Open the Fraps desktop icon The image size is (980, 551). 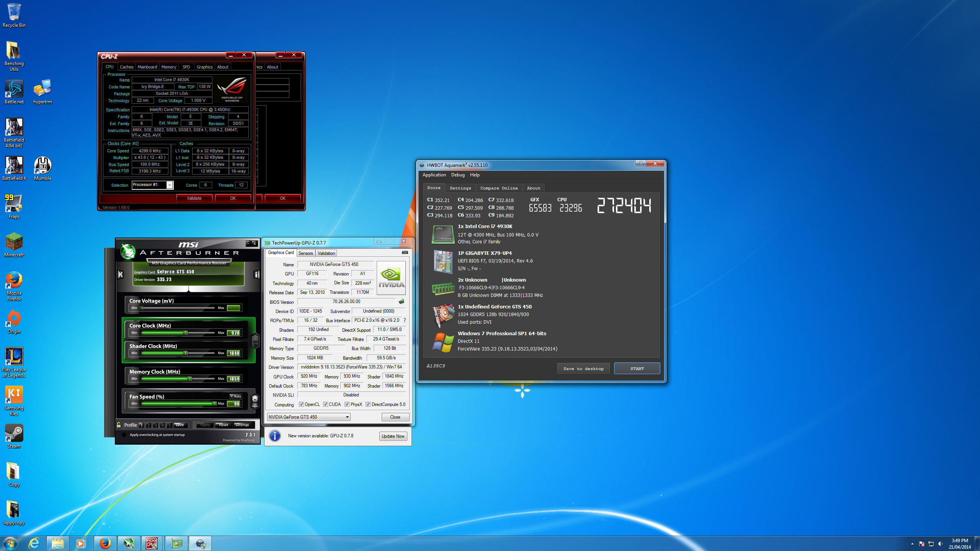(x=14, y=207)
